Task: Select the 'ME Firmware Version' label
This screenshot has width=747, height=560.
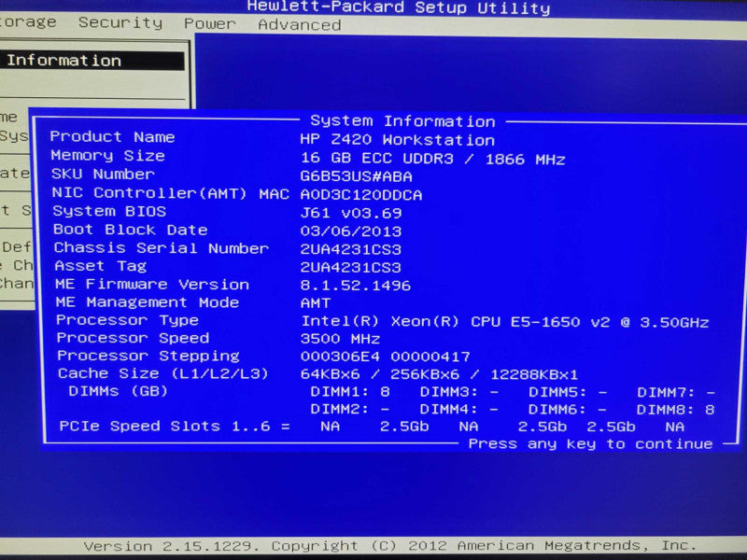Action: (x=152, y=285)
